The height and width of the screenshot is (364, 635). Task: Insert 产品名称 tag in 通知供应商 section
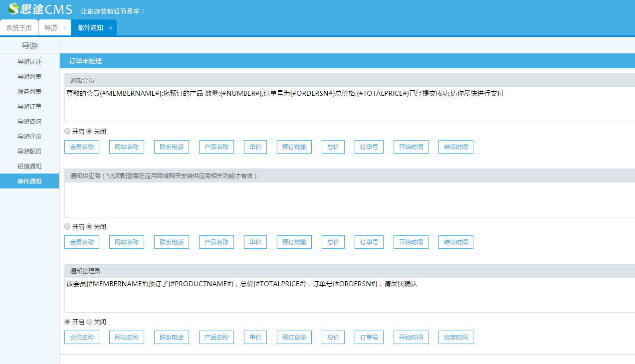(216, 242)
